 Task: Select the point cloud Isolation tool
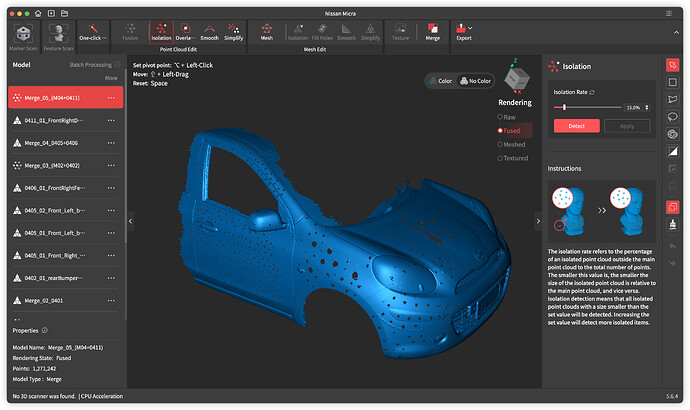[x=161, y=32]
